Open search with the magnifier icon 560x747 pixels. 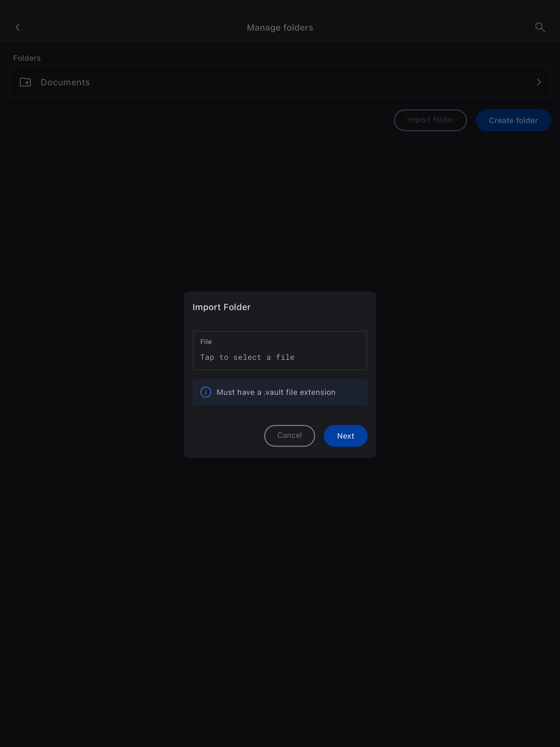540,27
